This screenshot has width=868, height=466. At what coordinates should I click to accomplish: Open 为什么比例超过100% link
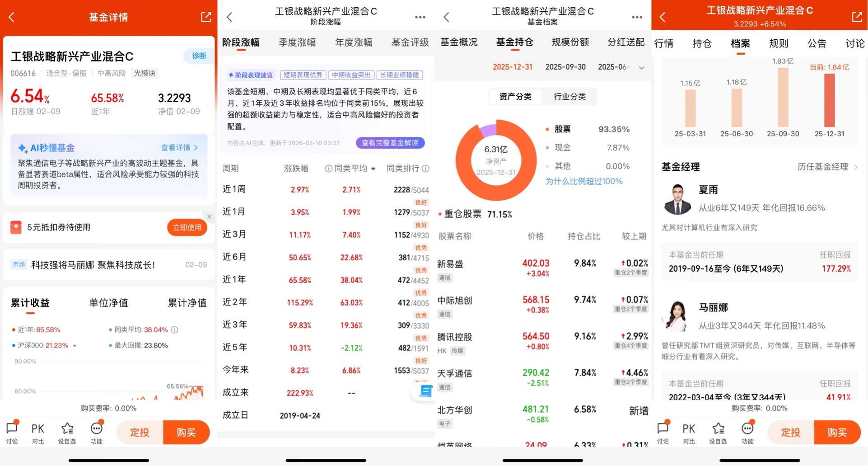[x=584, y=181]
